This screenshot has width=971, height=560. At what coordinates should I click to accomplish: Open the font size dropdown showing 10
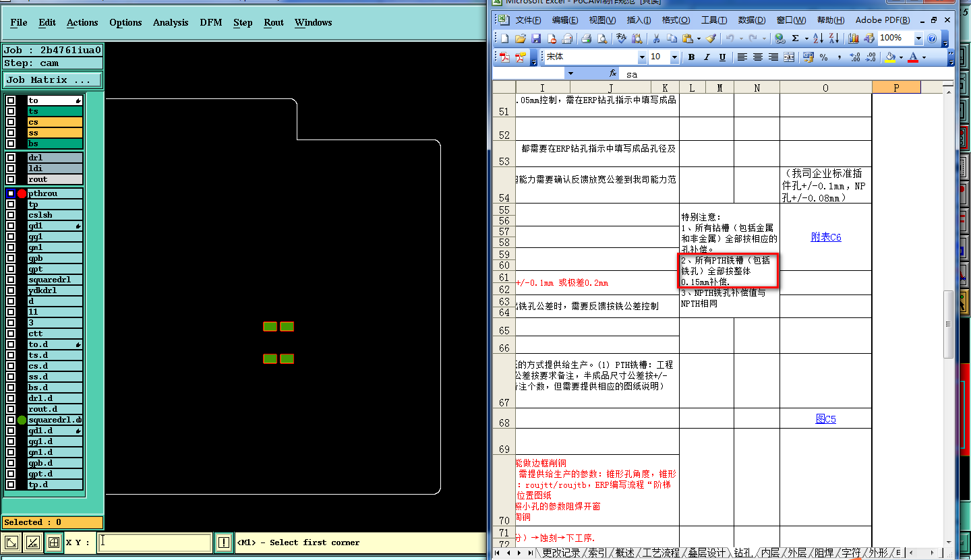coord(674,57)
